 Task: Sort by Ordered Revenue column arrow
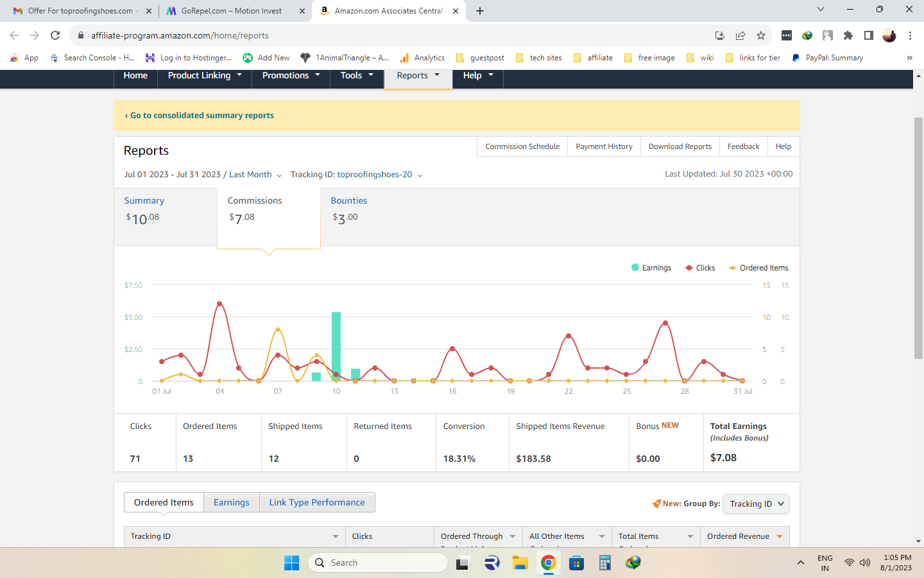pos(780,536)
